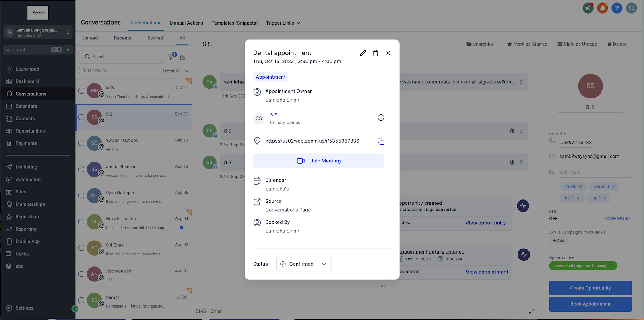Select the S S conversation checkbox
The height and width of the screenshot is (320, 644).
click(x=81, y=117)
